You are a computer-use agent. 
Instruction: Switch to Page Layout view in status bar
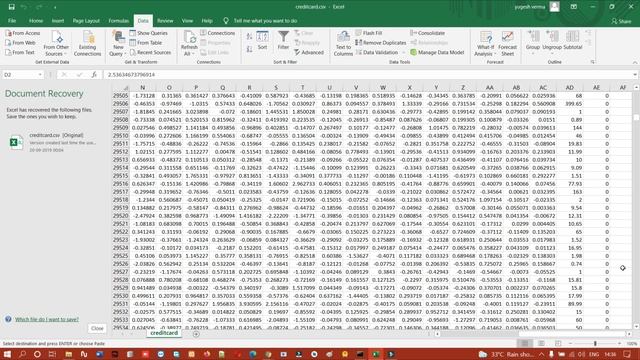tap(541, 344)
